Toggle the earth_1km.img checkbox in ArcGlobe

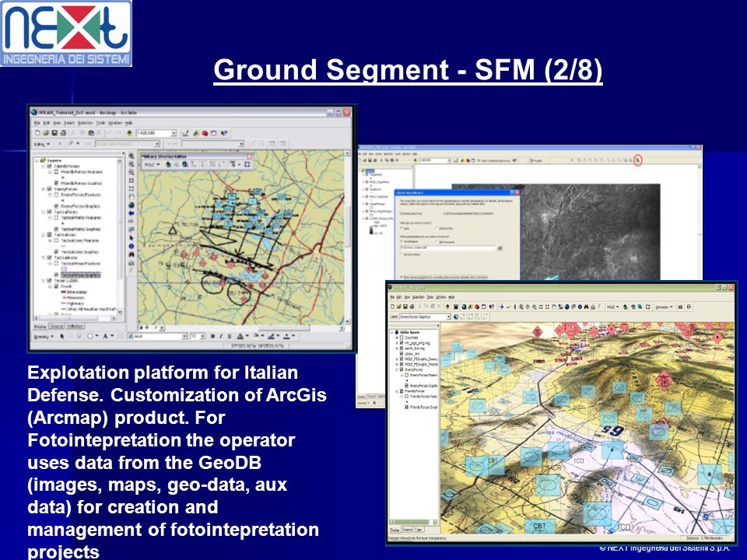coord(402,348)
